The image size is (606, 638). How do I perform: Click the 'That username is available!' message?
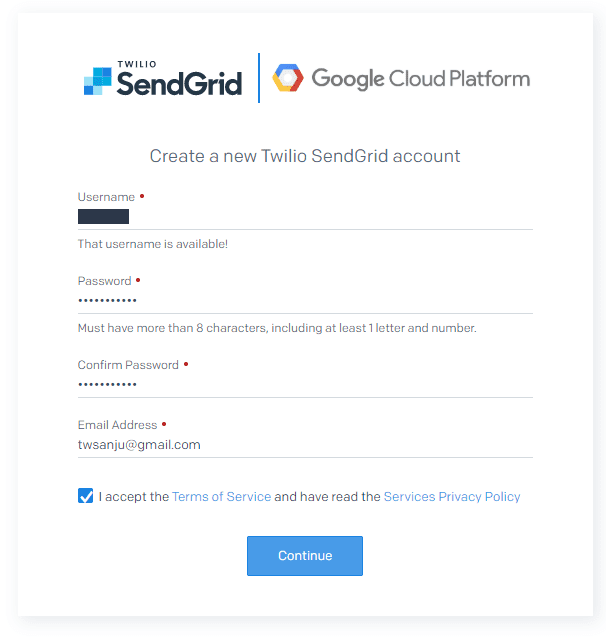153,244
